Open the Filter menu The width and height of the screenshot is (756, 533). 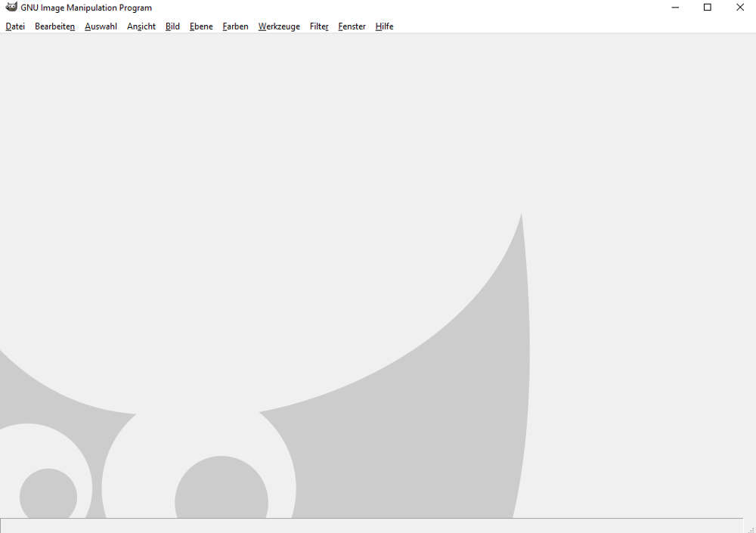point(319,26)
